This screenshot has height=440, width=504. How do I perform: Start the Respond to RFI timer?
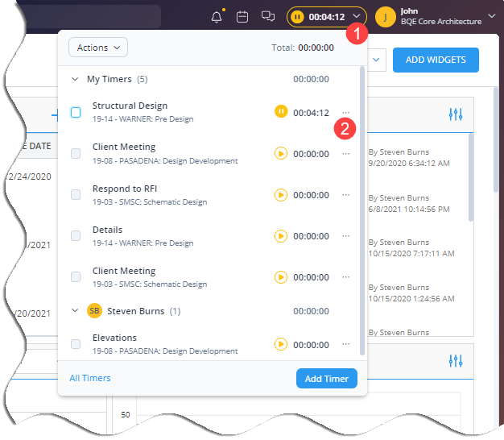point(281,194)
